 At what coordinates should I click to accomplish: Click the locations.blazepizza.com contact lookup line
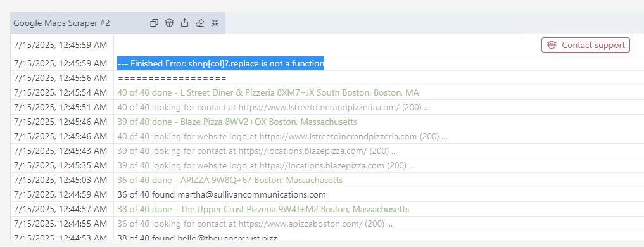pos(257,151)
